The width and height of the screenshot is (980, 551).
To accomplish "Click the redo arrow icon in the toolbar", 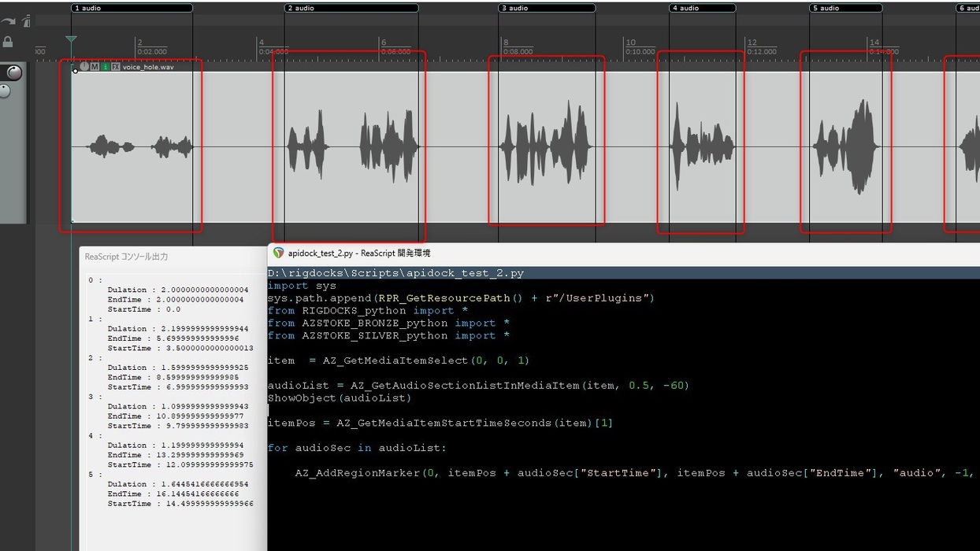I will click(8, 21).
